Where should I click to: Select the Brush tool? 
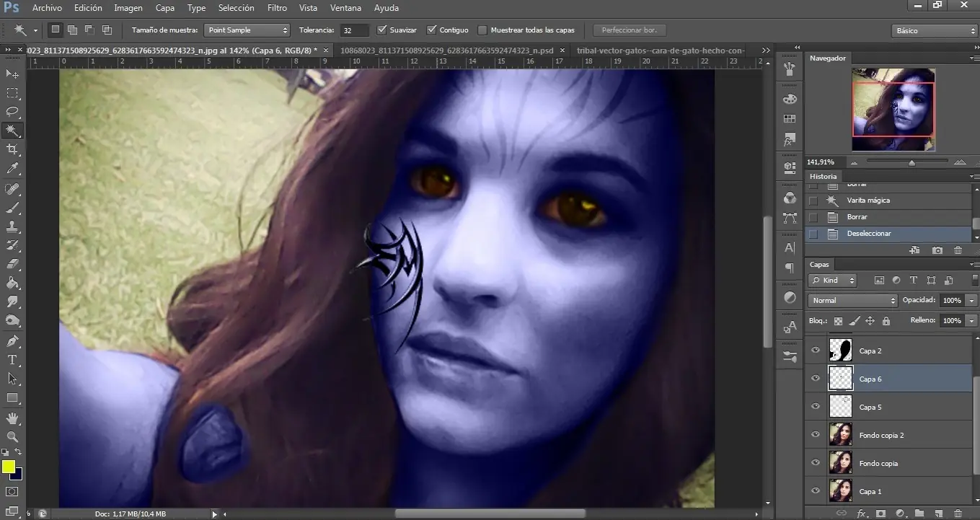click(13, 208)
